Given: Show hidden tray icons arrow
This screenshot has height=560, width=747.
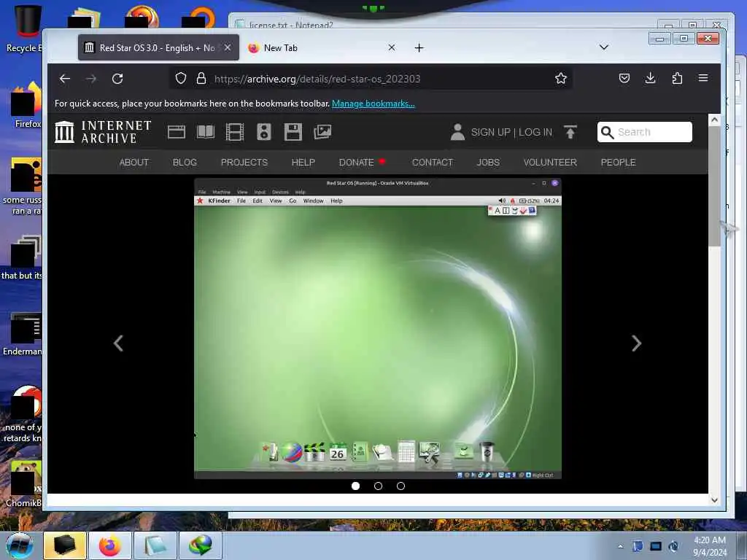Looking at the screenshot, I should (620, 546).
